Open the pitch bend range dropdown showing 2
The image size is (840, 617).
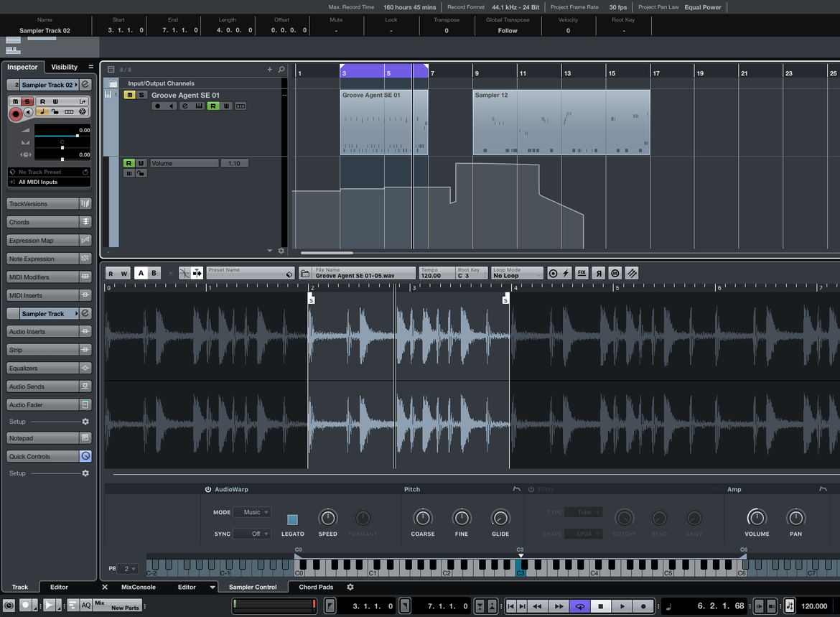click(x=128, y=568)
